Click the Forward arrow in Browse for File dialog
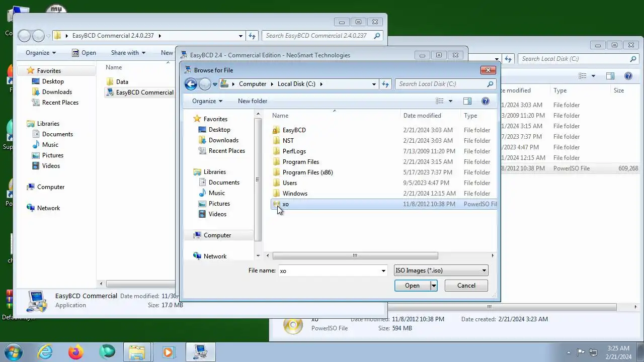Screen dimensions: 644x362 pos(205,84)
